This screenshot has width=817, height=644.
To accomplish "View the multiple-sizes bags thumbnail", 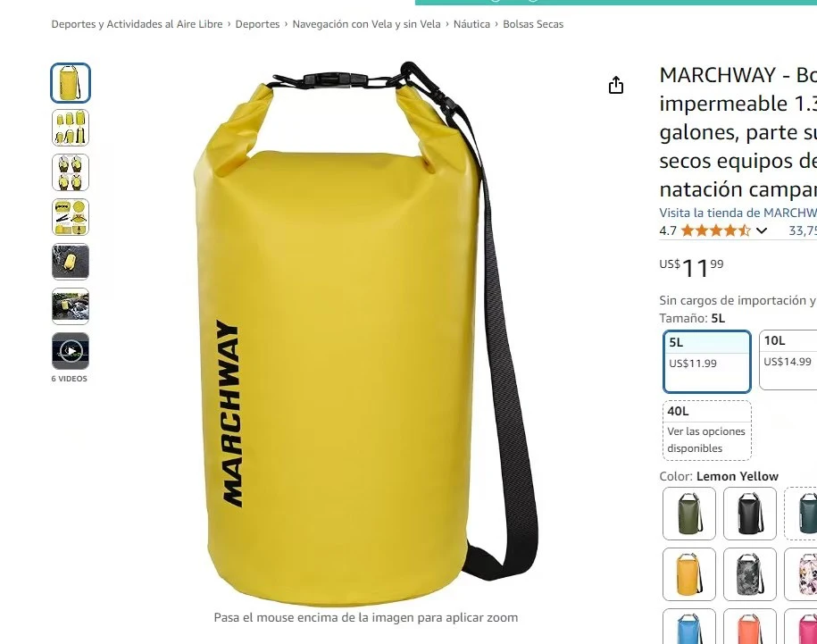I will (x=71, y=128).
